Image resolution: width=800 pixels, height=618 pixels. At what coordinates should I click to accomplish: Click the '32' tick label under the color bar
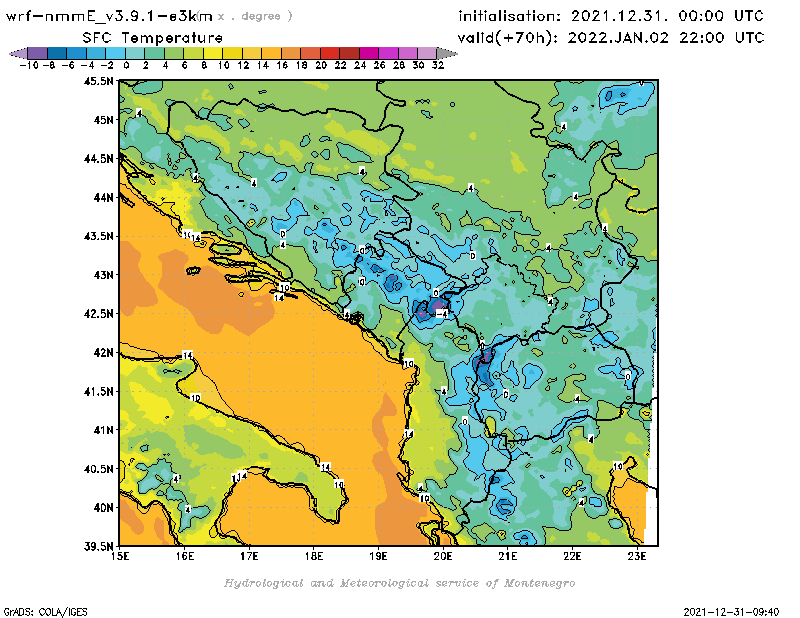tap(438, 65)
